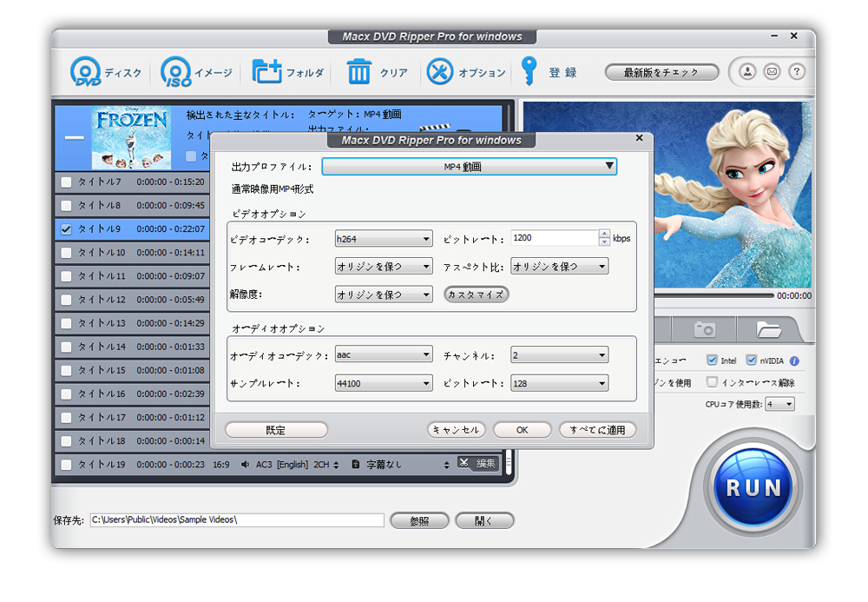This screenshot has width=868, height=602.
Task: Click the camera snapshot icon
Action: tap(704, 329)
